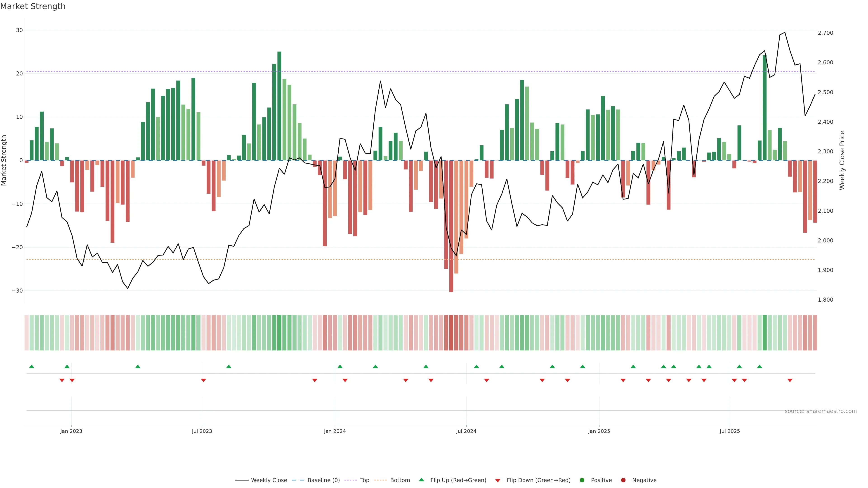This screenshot has height=488, width=868.
Task: Toggle the Baseline (0) legend entry
Action: tap(323, 480)
